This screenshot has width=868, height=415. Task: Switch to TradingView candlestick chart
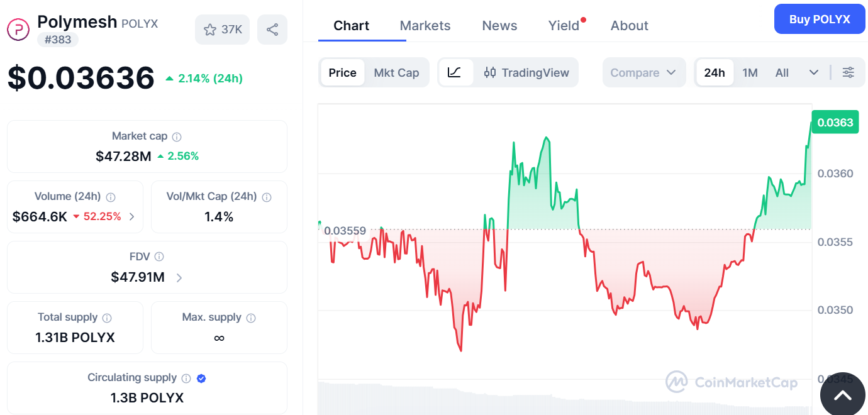[x=526, y=72]
